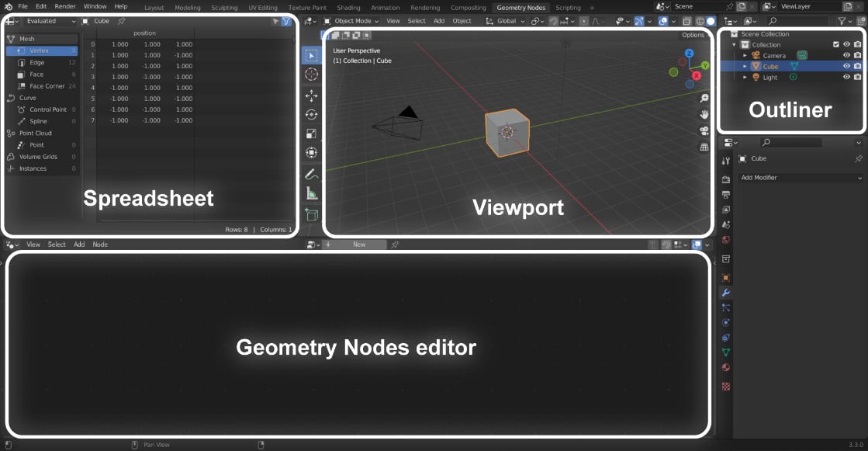
Task: Open the Physics properties tab
Action: (x=726, y=322)
